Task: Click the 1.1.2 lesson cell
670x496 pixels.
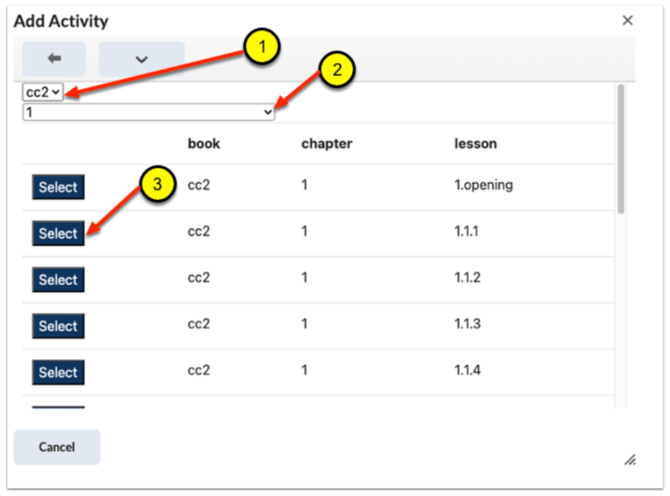Action: [470, 279]
